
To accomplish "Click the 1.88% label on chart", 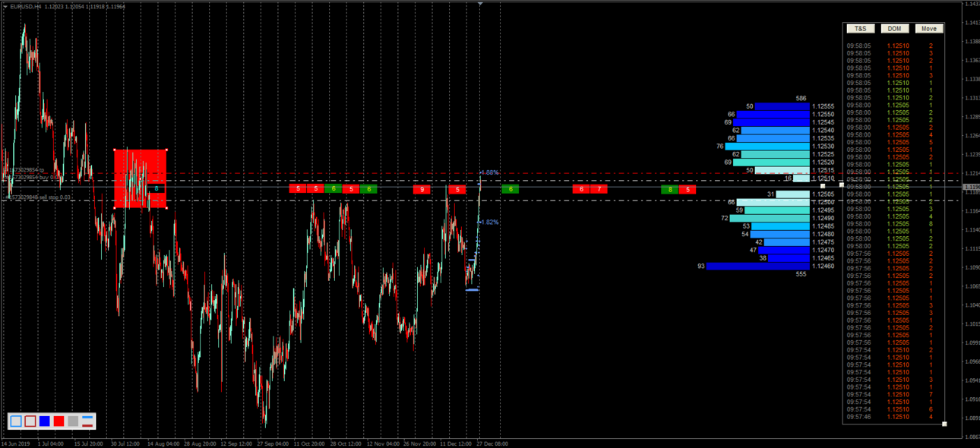I will 490,173.
